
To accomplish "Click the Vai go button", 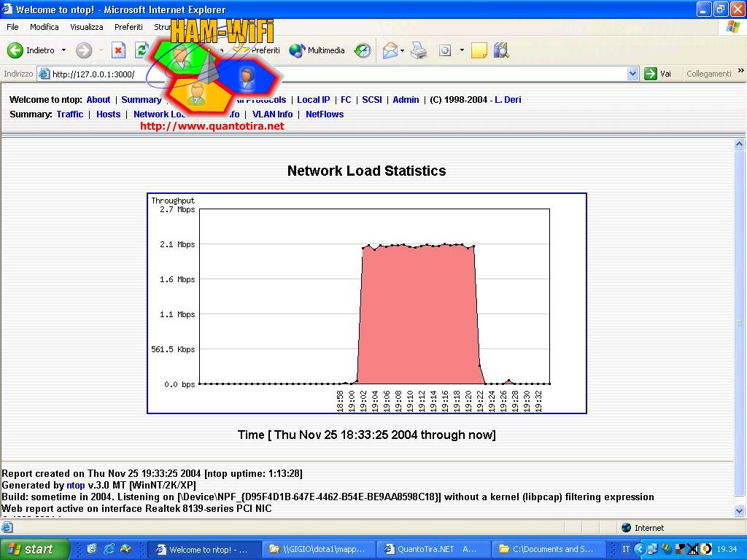I will (x=658, y=74).
